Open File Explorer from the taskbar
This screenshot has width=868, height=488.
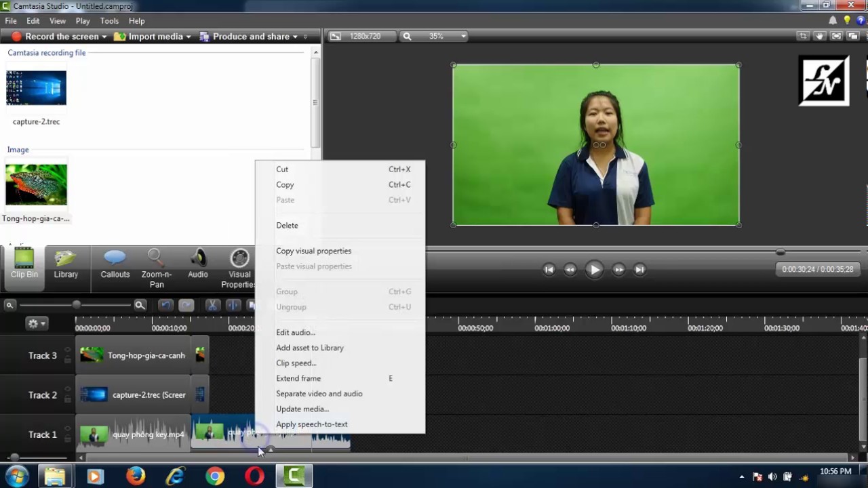click(55, 476)
